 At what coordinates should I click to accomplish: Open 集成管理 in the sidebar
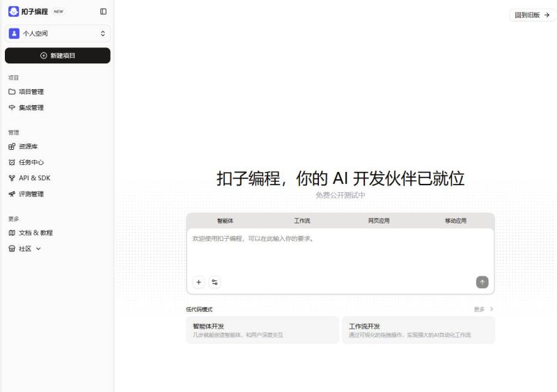(31, 108)
